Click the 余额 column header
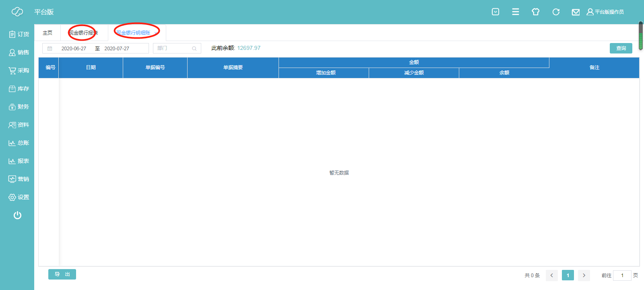This screenshot has width=644, height=290. pos(504,73)
